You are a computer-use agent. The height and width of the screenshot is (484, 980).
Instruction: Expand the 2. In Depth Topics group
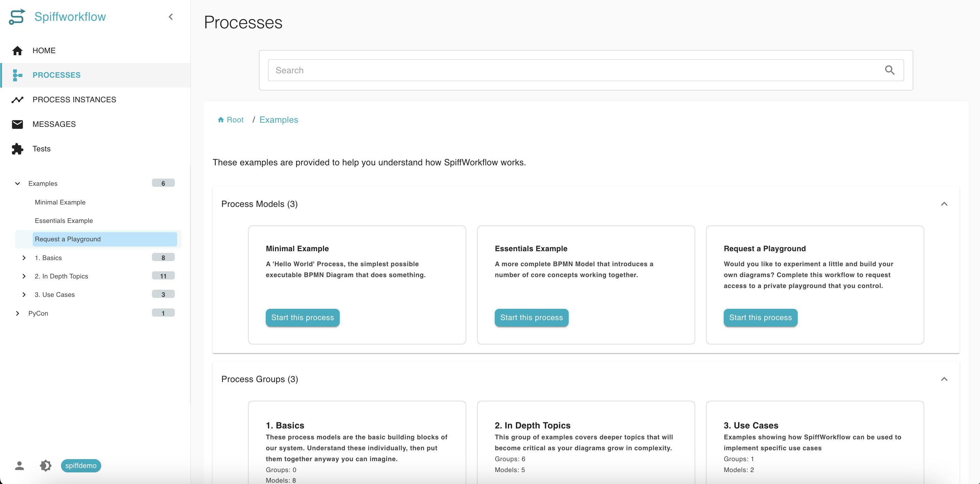[x=24, y=276]
